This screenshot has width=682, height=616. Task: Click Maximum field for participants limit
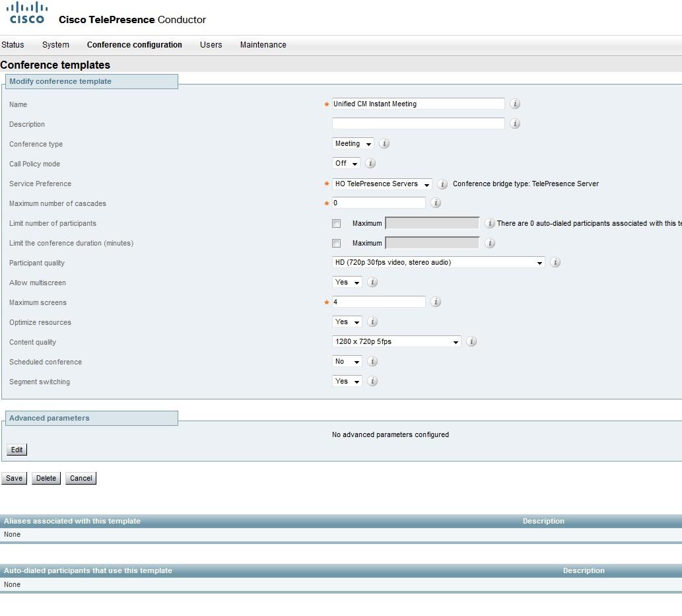432,223
